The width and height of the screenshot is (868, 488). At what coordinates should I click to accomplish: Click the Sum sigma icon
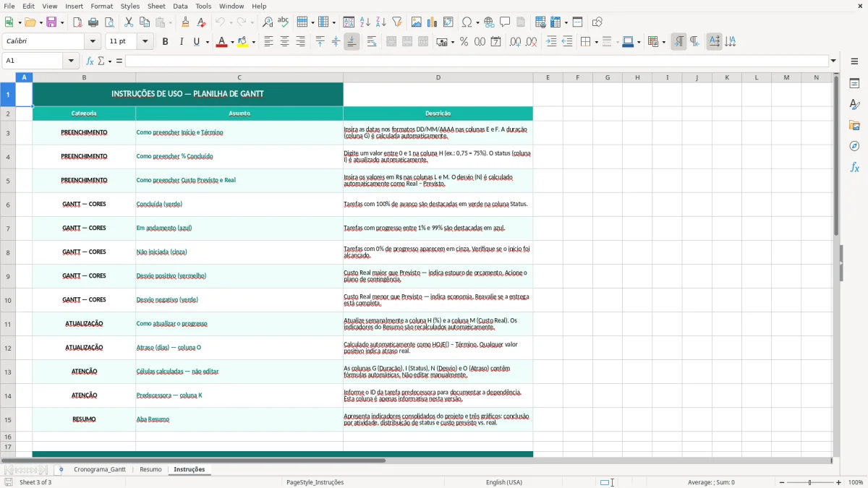coord(101,61)
